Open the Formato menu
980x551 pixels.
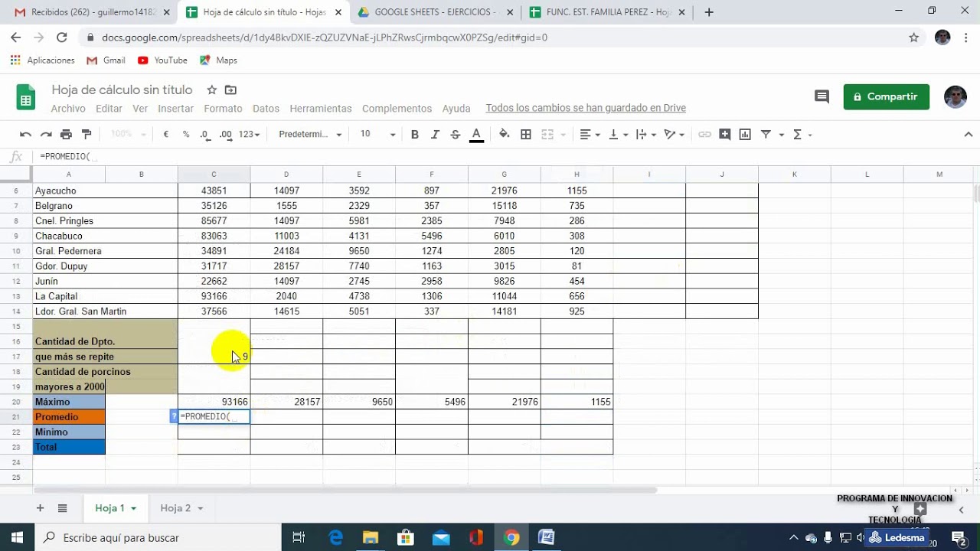[x=223, y=109]
